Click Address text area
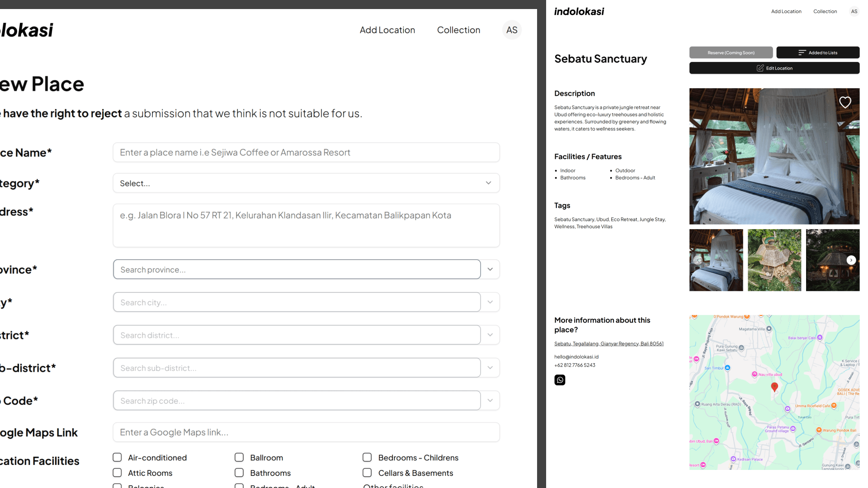This screenshot has width=868, height=488. (306, 225)
